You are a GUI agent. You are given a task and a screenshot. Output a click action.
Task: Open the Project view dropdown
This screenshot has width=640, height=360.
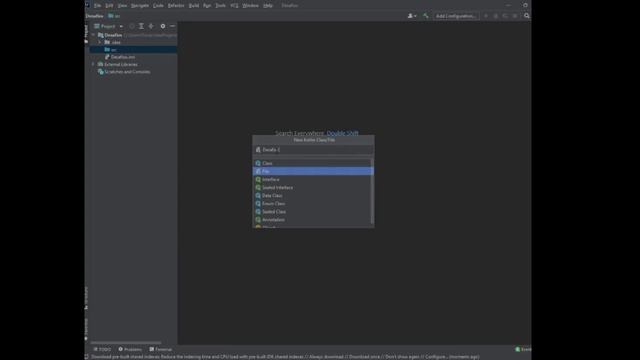point(108,26)
